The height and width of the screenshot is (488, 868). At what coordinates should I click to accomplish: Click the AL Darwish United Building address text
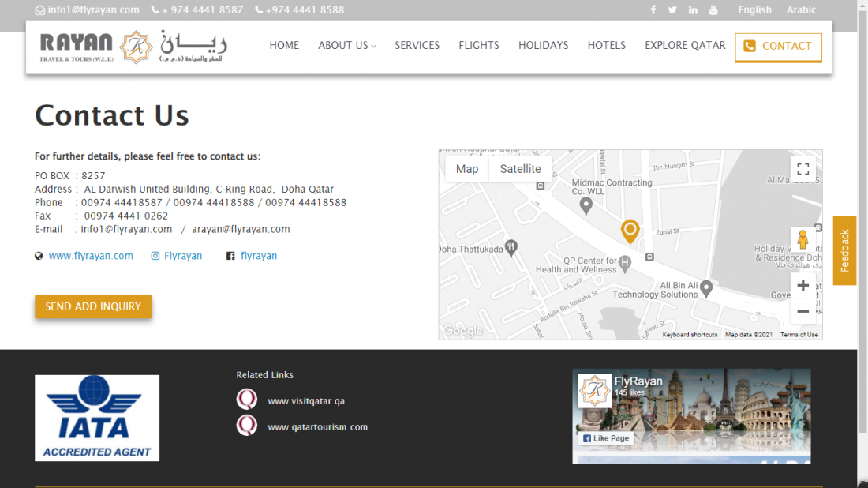[208, 190]
